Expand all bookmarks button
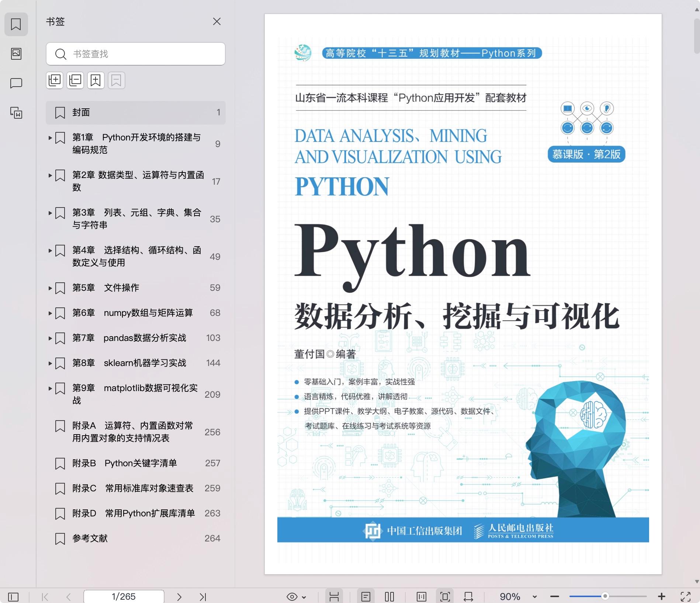 pos(55,80)
